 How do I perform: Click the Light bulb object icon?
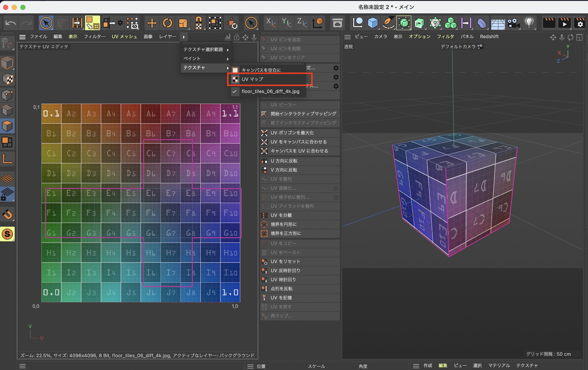coord(529,23)
